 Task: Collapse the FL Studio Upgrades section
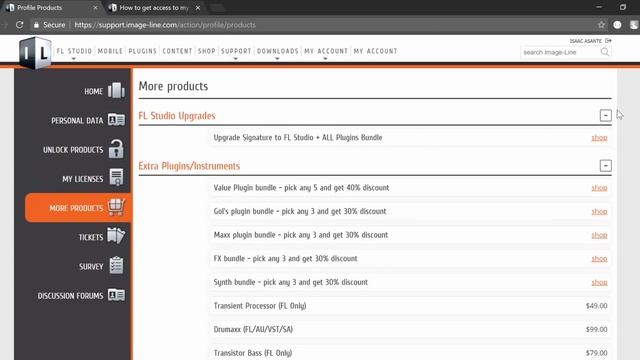click(606, 116)
